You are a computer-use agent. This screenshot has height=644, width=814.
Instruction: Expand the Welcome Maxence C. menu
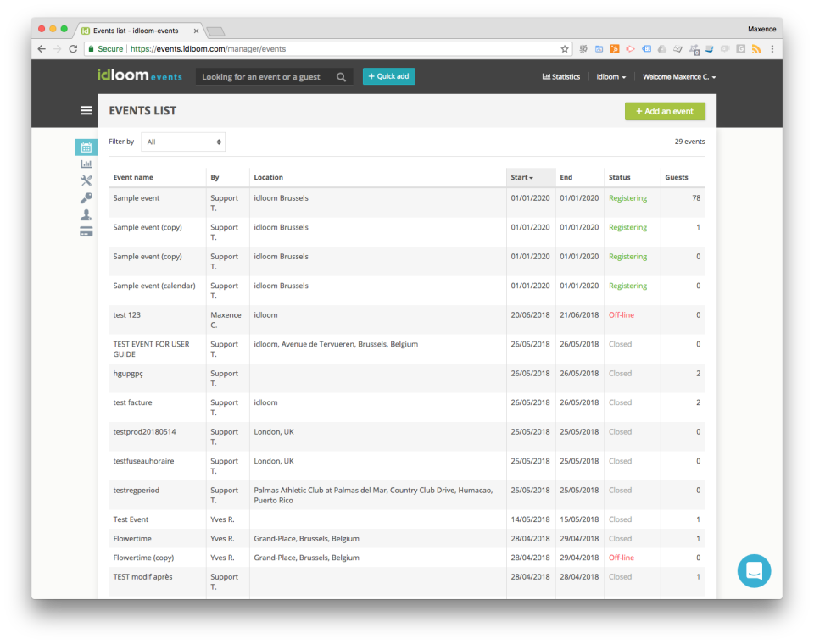[x=679, y=77]
